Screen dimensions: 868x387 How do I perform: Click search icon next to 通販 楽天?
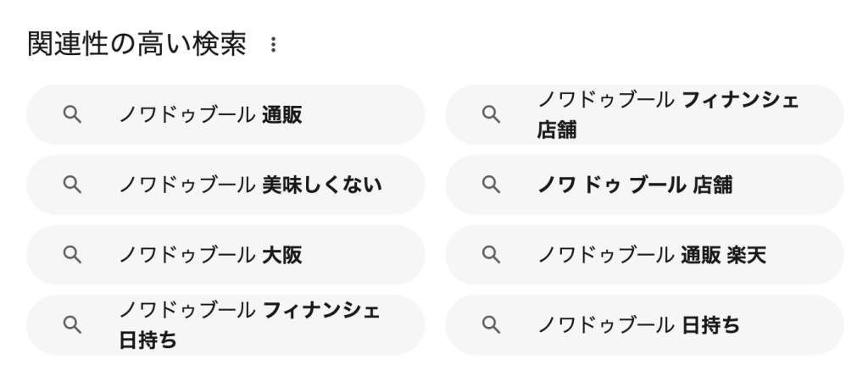(491, 255)
